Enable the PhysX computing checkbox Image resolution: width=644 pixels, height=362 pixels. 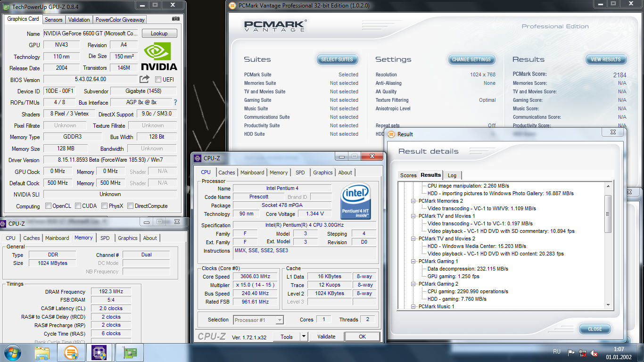[x=105, y=206]
